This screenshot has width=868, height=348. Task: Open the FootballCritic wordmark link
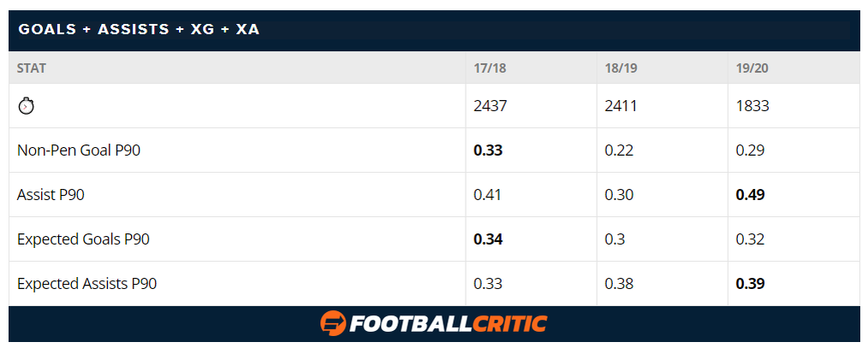[x=448, y=324]
